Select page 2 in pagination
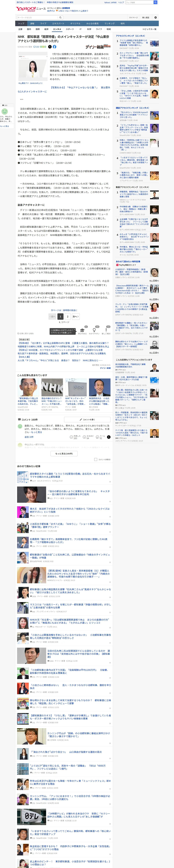Screen dimensions: 174x868 (68, 316)
